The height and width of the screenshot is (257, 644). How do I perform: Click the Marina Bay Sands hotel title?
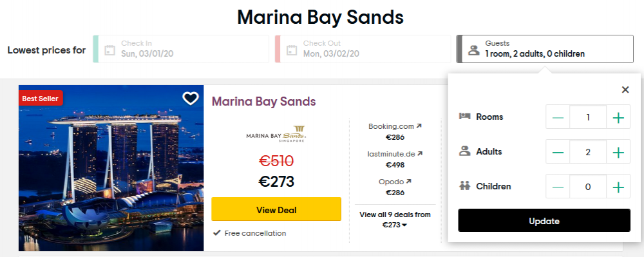point(263,101)
